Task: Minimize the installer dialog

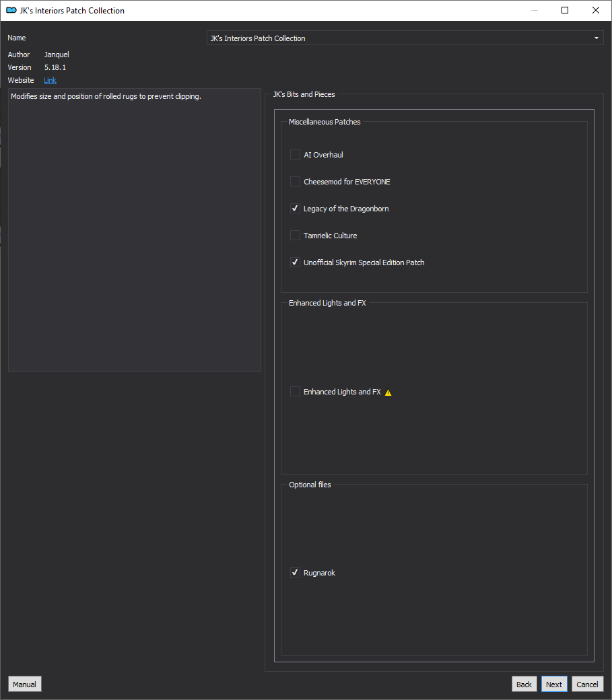Action: point(535,10)
